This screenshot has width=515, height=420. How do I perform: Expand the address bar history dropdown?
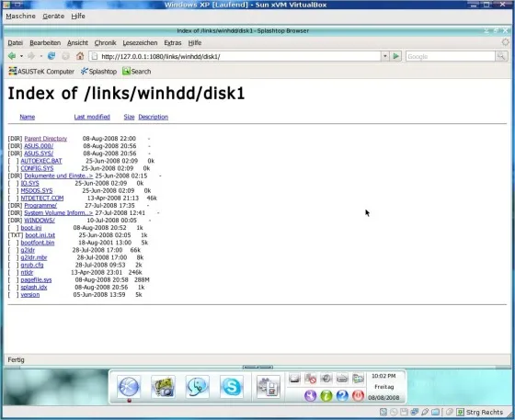pyautogui.click(x=385, y=56)
